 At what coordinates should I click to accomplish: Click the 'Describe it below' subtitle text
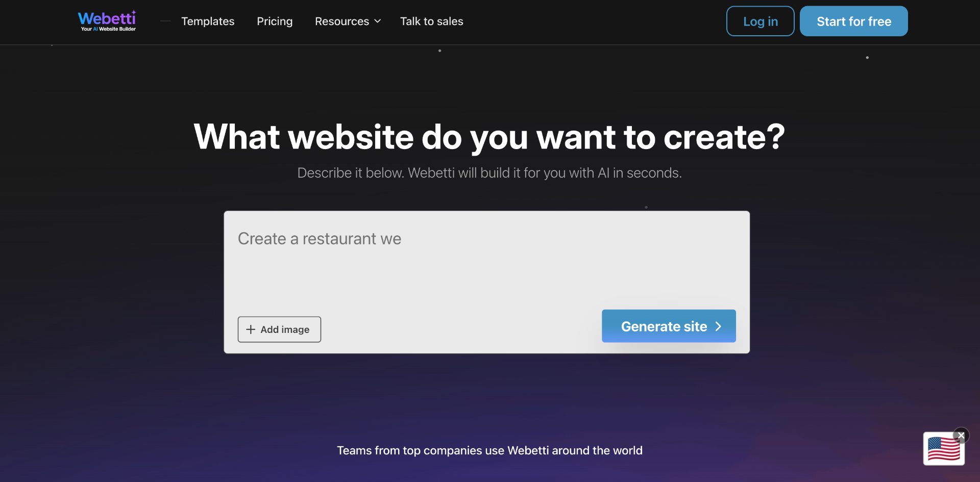click(x=489, y=173)
